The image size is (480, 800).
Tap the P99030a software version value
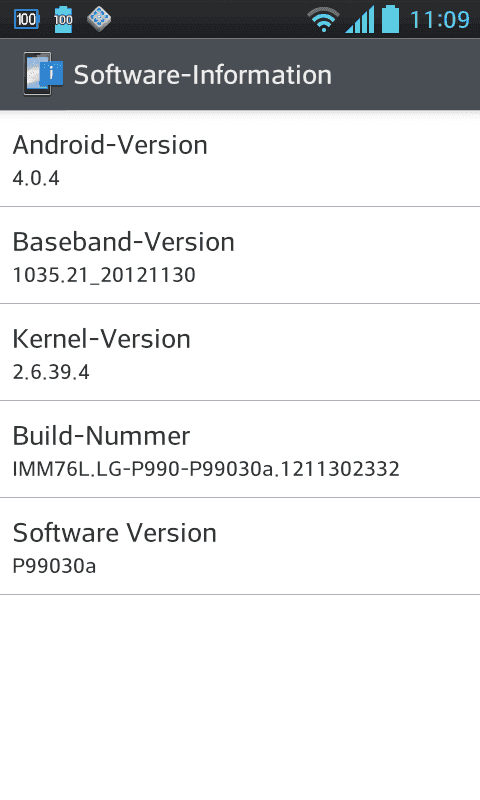coord(54,566)
